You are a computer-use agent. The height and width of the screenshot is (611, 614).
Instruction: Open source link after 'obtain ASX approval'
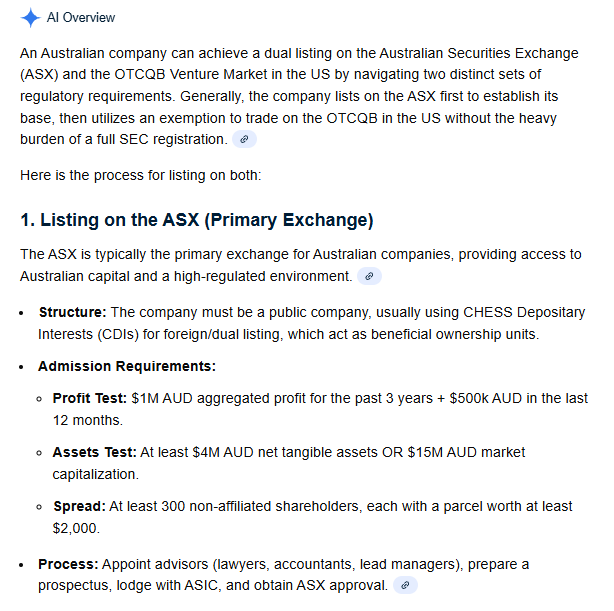(x=403, y=585)
